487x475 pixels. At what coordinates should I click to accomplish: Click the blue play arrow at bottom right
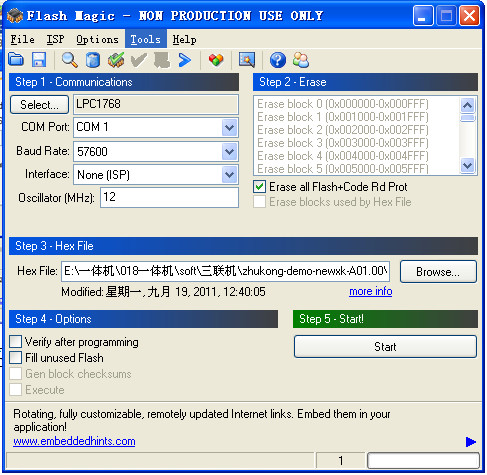coord(471,442)
